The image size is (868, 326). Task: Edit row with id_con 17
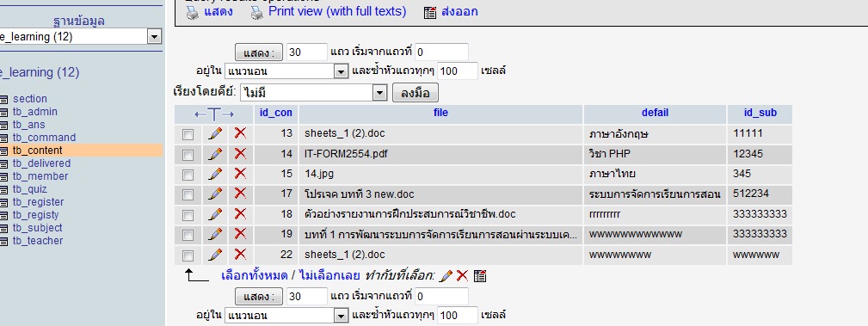215,194
